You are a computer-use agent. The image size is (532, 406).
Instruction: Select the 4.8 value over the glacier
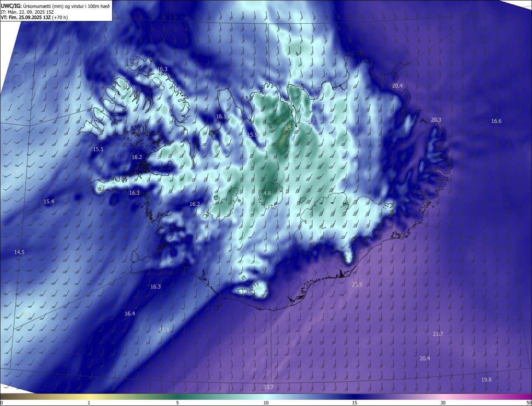(267, 193)
